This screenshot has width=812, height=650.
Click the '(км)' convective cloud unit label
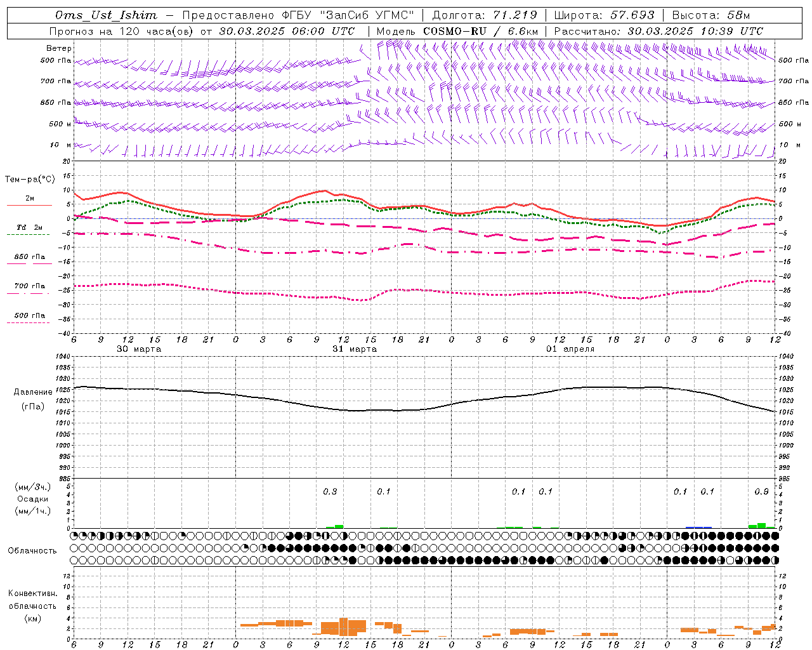click(32, 618)
